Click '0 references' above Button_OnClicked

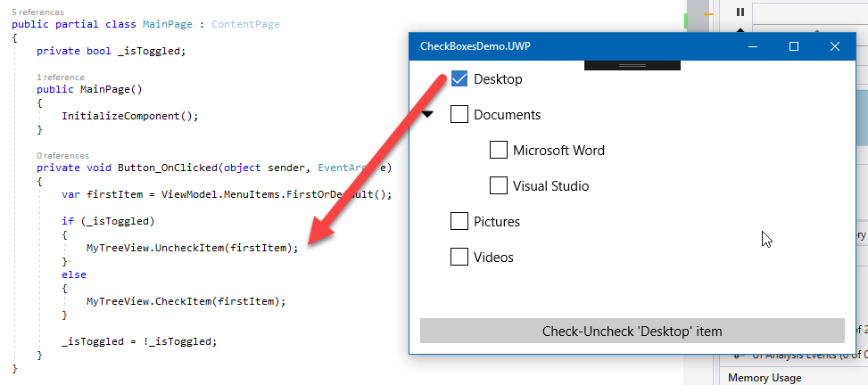[x=63, y=155]
